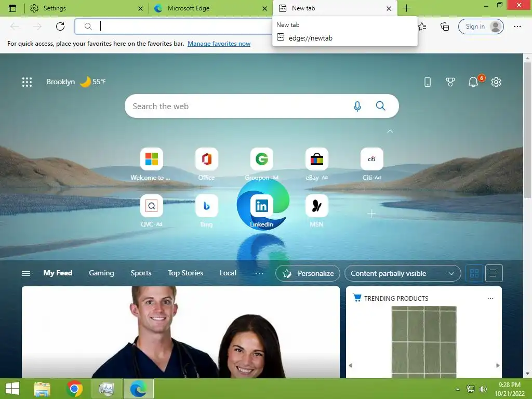Screen dimensions: 532x399
Task: Open page settings gear icon
Action: click(x=496, y=82)
